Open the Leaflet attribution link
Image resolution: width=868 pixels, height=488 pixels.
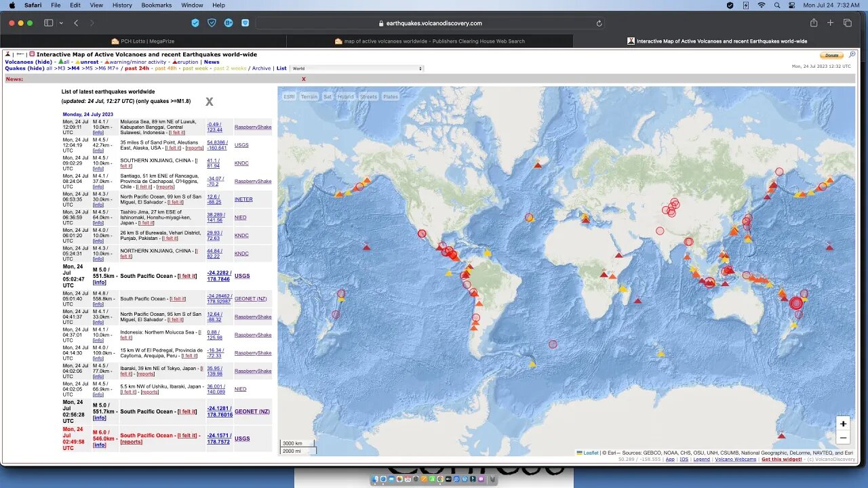tap(591, 453)
